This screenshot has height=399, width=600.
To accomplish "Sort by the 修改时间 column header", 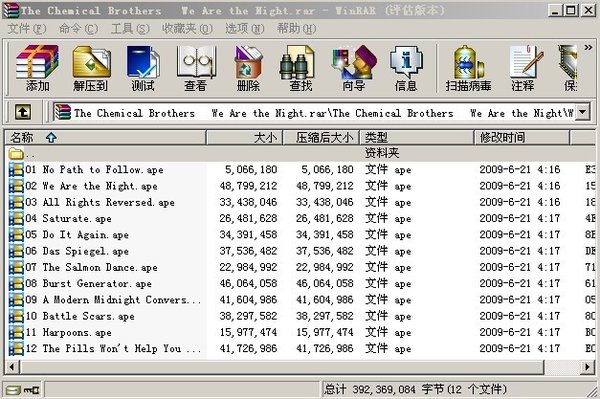I will (x=522, y=137).
